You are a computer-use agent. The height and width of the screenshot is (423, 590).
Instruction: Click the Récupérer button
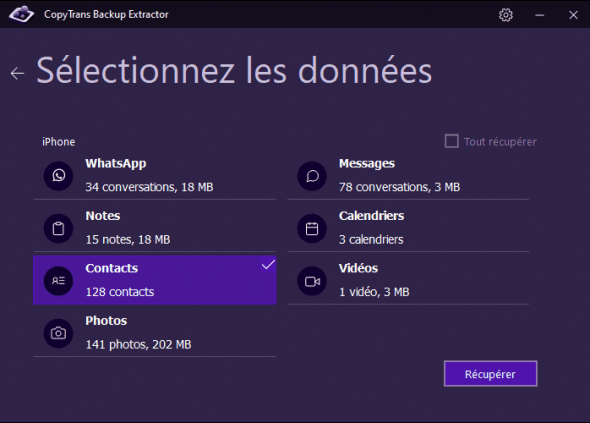pyautogui.click(x=490, y=374)
